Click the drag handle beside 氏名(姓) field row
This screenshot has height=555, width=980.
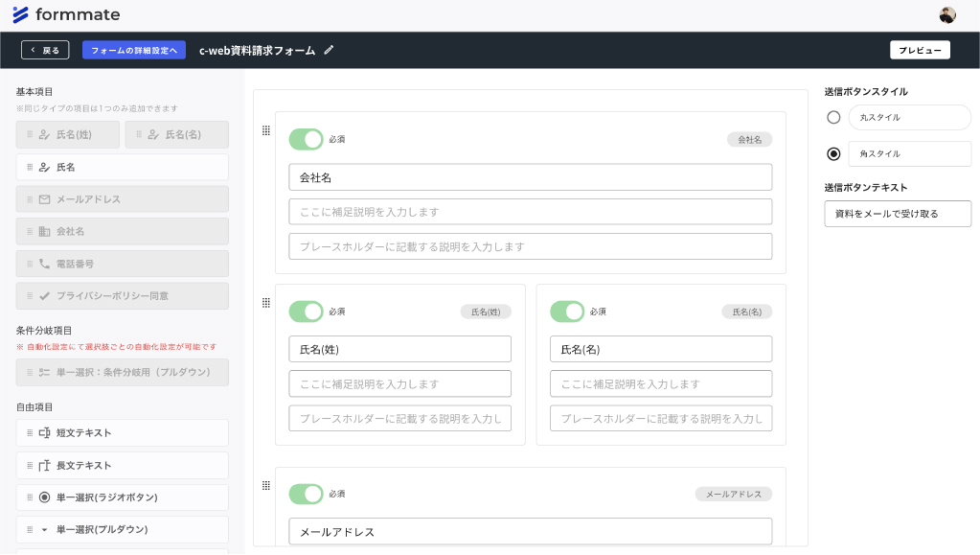(x=266, y=303)
